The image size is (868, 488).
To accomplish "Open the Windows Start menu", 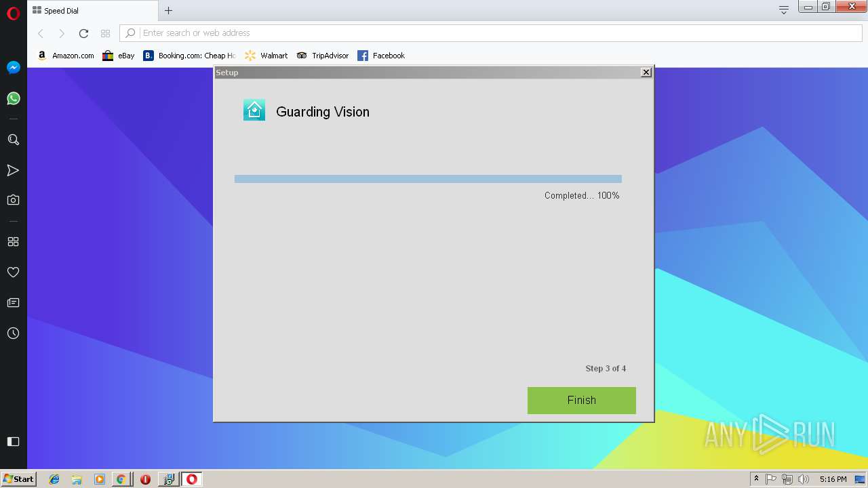I will click(18, 479).
